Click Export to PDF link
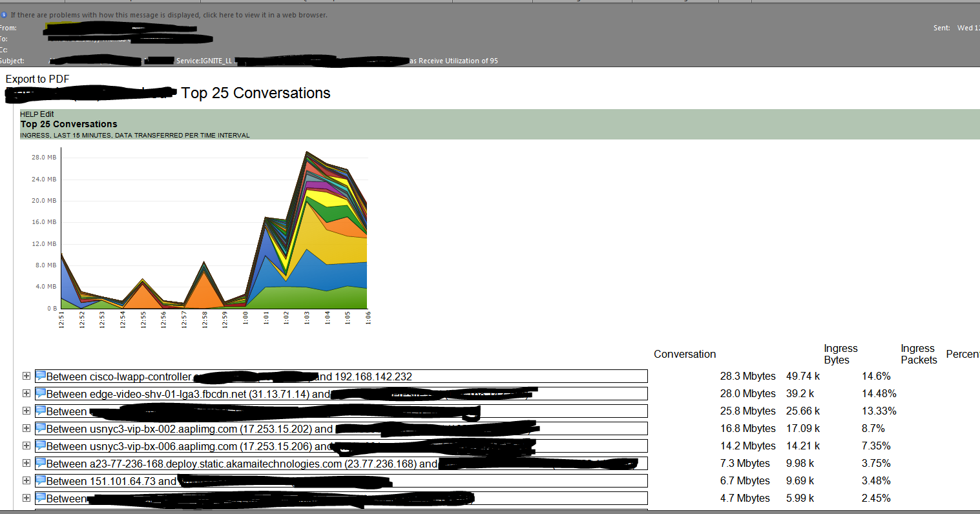980x514 pixels. coord(37,79)
